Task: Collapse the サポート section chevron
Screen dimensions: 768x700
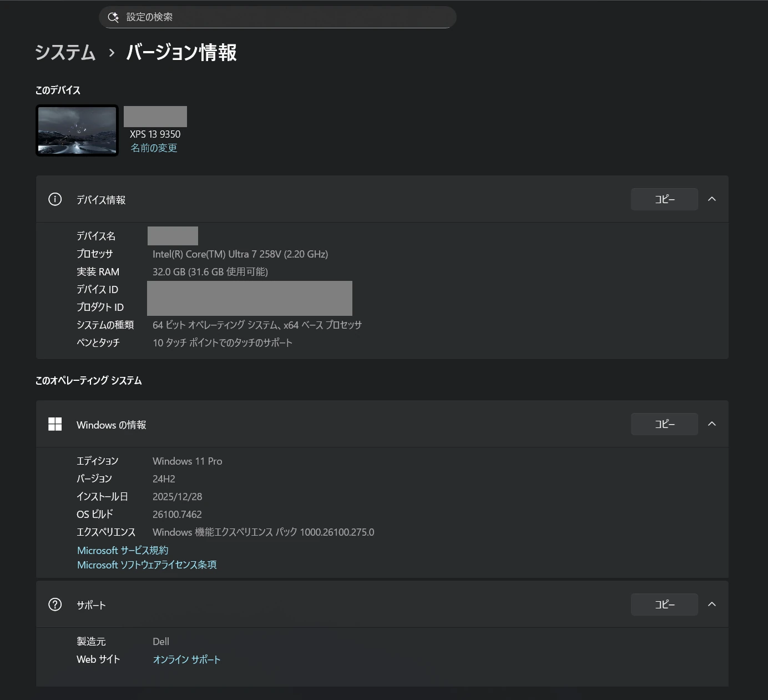Action: (x=712, y=605)
